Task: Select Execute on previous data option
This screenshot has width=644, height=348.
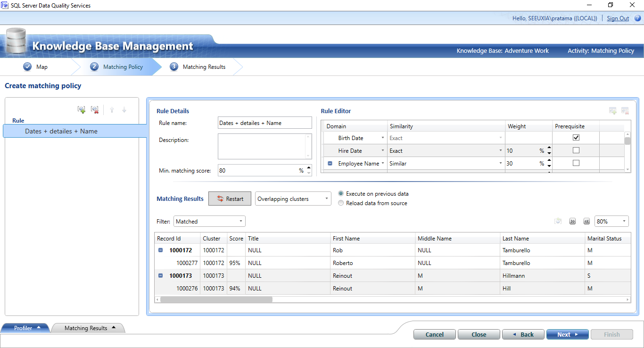Action: pyautogui.click(x=341, y=194)
